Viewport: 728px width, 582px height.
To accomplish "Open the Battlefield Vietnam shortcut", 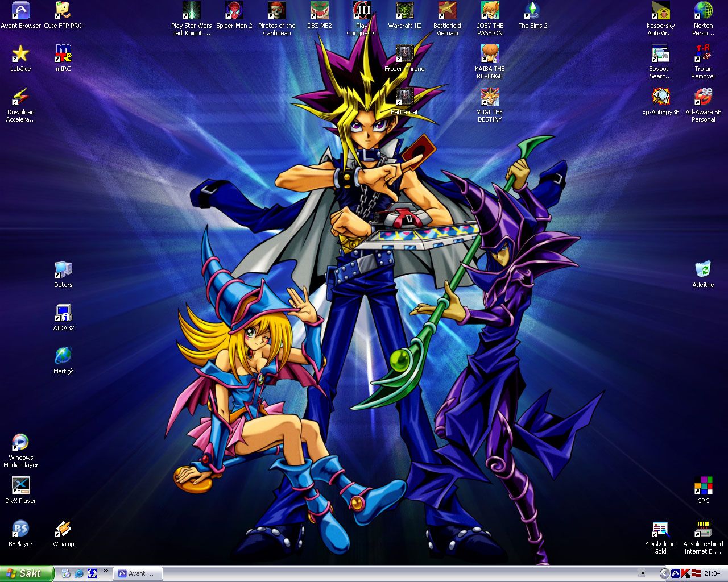I will pos(448,19).
